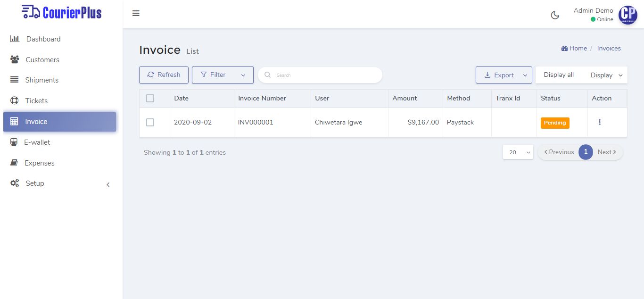Go to Shipments in sidebar
The image size is (644, 299).
pos(41,80)
